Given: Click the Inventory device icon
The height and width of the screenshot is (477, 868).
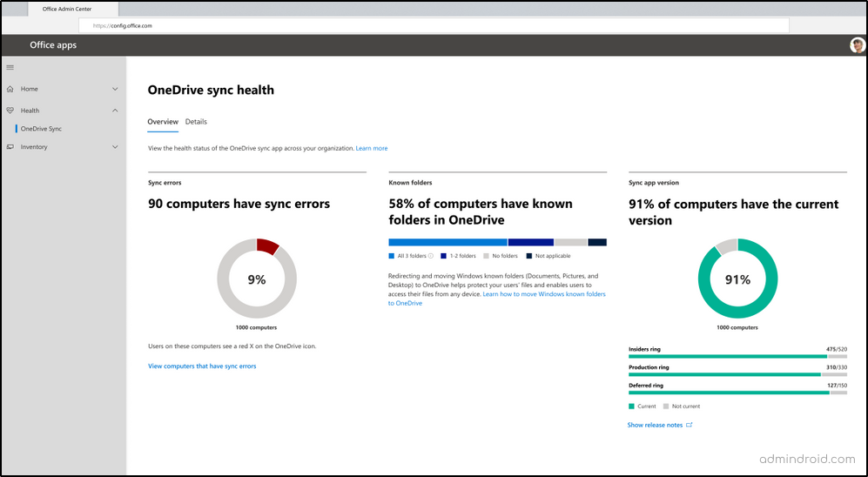Looking at the screenshot, I should [x=10, y=147].
